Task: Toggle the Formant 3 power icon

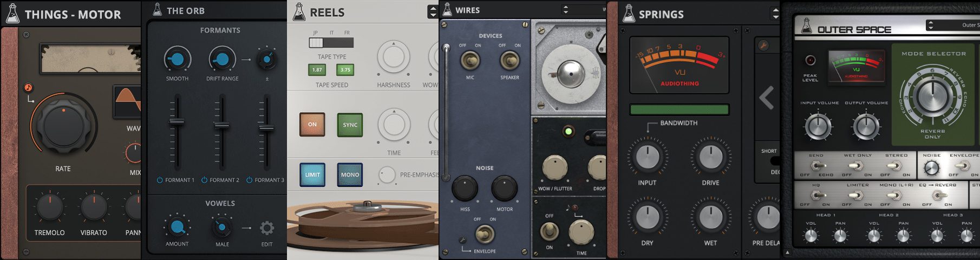Action: coord(250,180)
